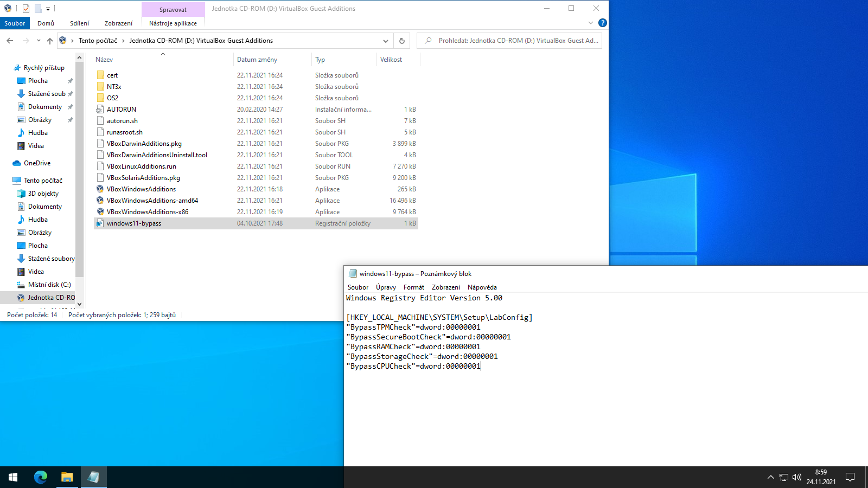This screenshot has width=868, height=488.
Task: Click the Back navigation arrow in File Explorer
Action: [10, 41]
